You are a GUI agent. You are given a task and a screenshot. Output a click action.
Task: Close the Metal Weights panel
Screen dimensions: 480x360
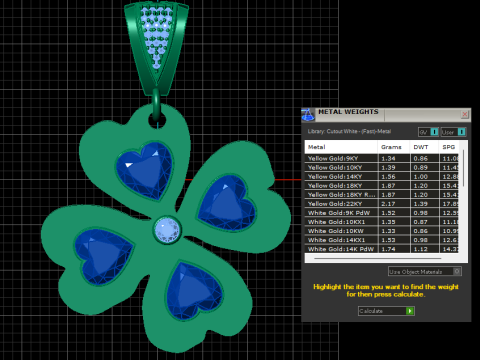point(465,114)
